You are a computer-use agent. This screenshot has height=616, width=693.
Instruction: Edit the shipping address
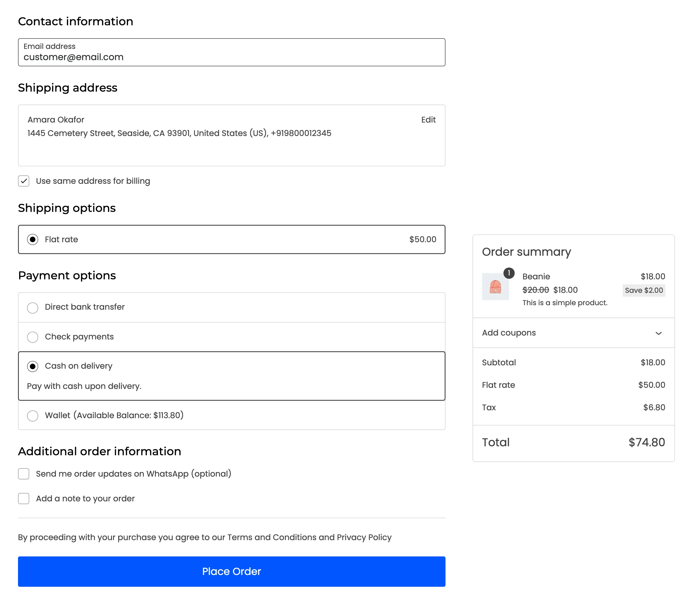pos(428,120)
